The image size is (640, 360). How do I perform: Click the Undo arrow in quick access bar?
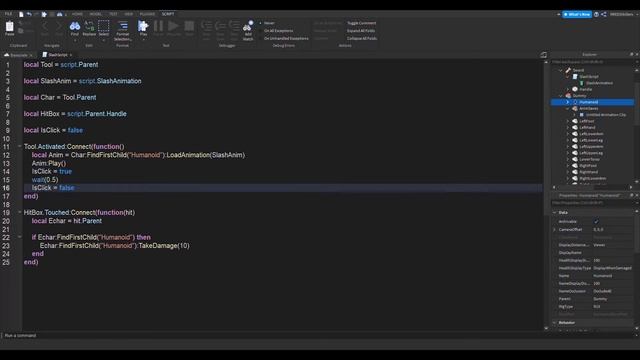(29, 14)
